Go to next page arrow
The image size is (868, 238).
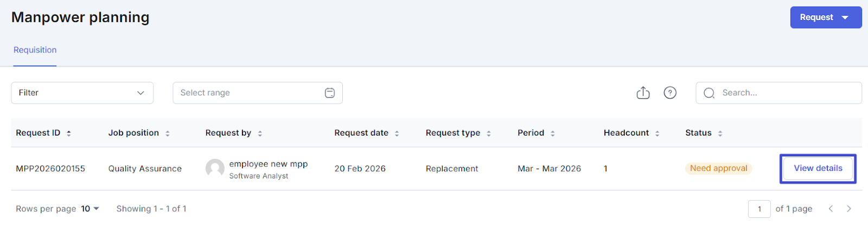(849, 209)
